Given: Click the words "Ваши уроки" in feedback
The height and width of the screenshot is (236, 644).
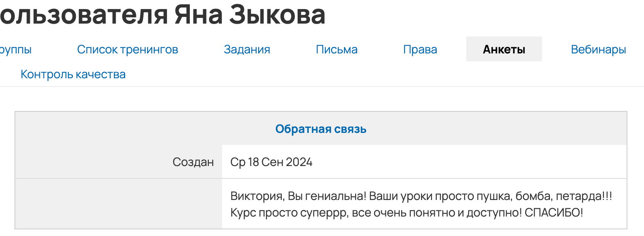Looking at the screenshot, I should [397, 196].
